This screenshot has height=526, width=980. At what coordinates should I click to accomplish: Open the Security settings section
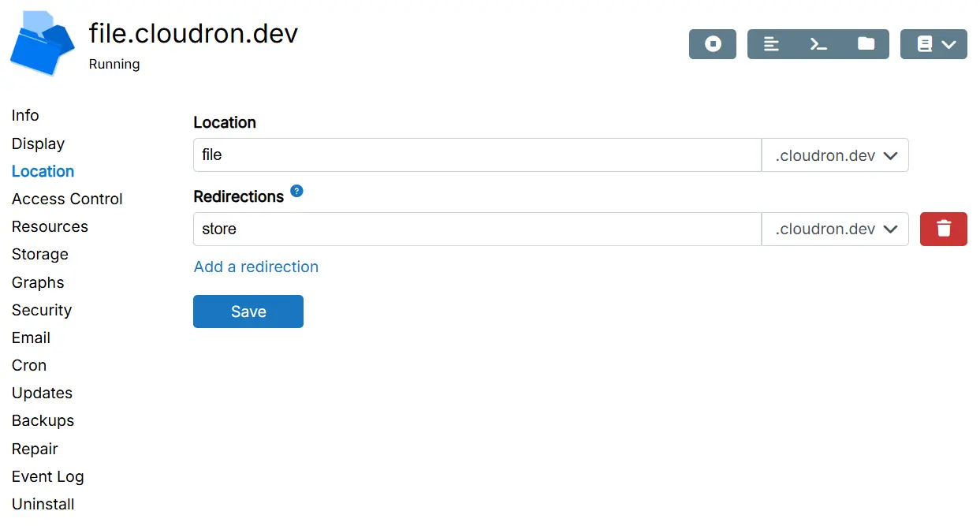point(42,310)
